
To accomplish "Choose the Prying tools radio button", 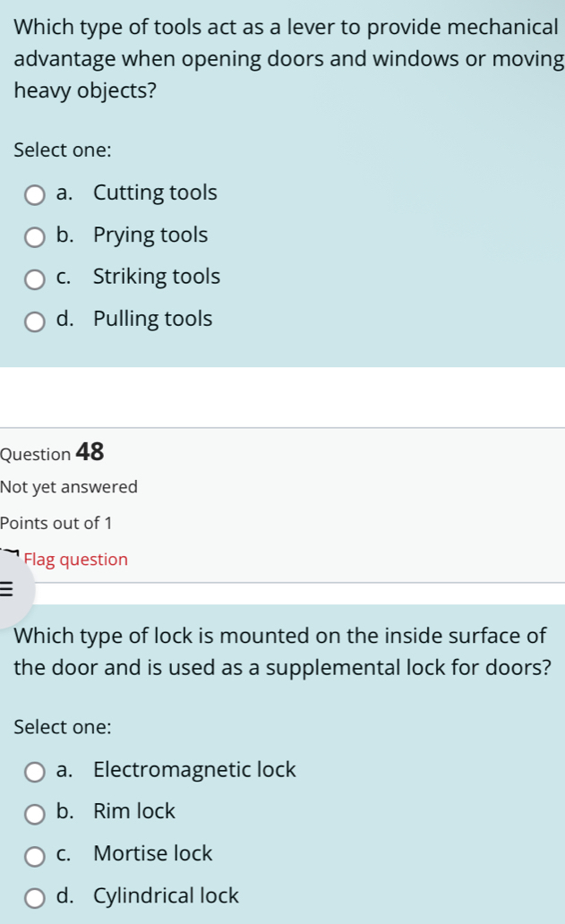I will [x=35, y=236].
